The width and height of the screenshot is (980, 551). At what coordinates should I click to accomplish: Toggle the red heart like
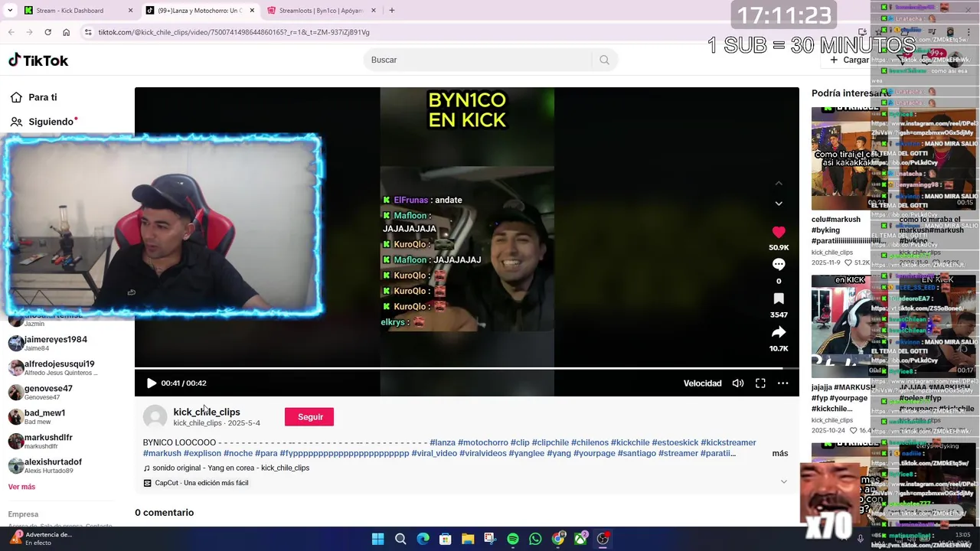pyautogui.click(x=779, y=232)
